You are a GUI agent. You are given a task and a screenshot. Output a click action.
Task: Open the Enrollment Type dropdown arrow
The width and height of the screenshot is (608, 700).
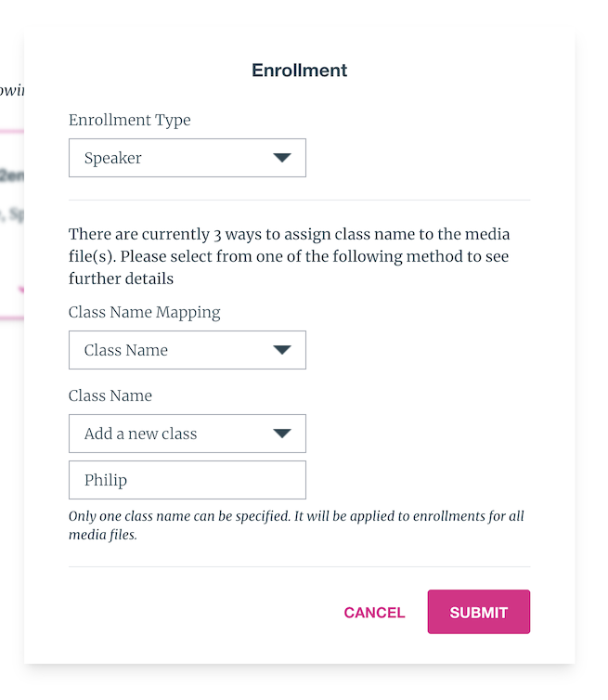tap(282, 158)
